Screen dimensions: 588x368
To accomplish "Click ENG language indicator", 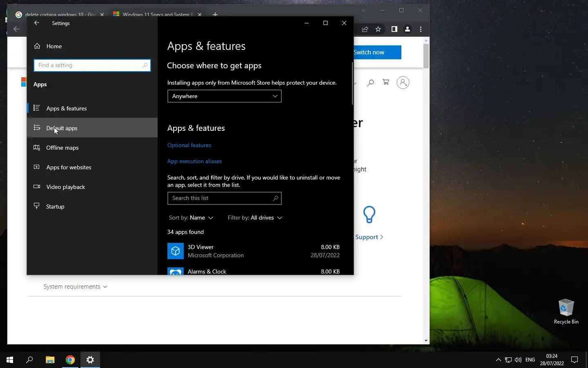I will coord(530,360).
